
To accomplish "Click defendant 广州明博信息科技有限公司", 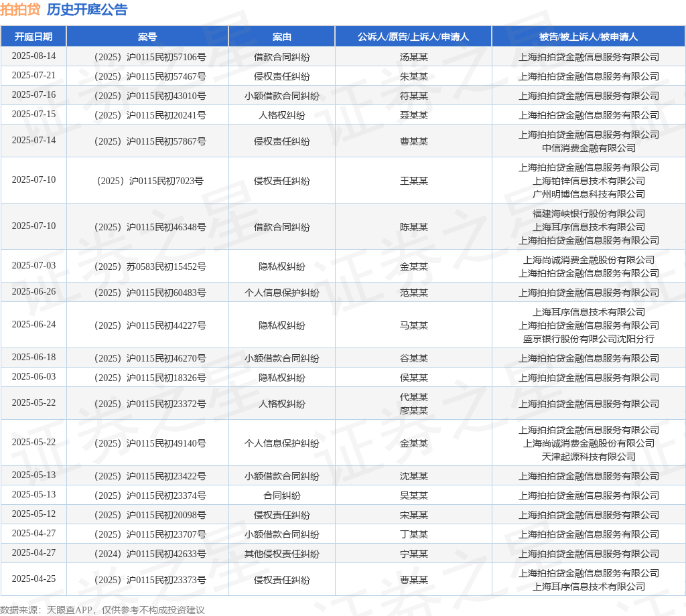I will [588, 194].
